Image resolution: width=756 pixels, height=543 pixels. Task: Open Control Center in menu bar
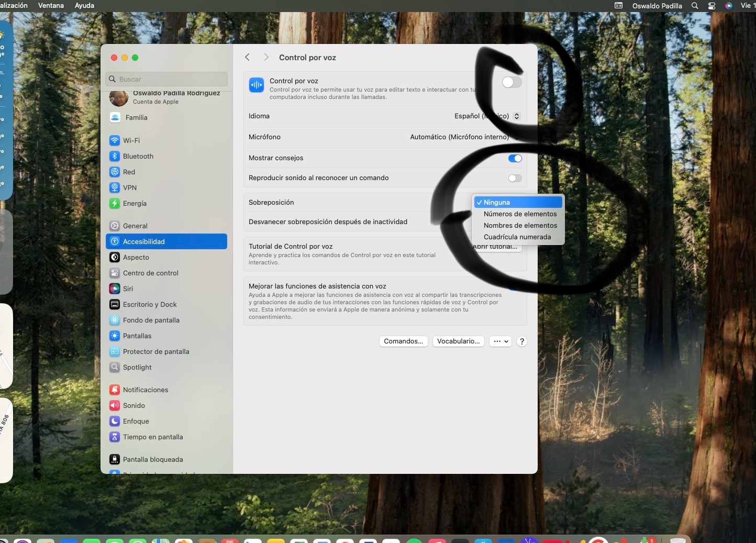[711, 6]
